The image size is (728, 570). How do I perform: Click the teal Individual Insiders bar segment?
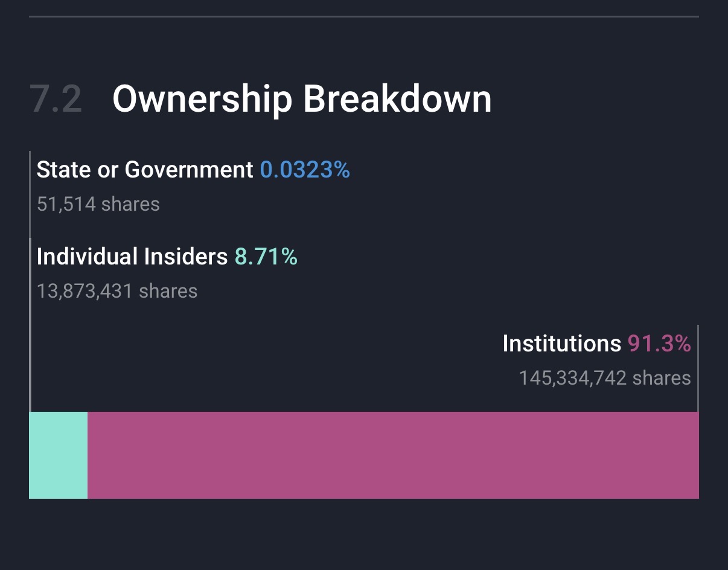[58, 455]
